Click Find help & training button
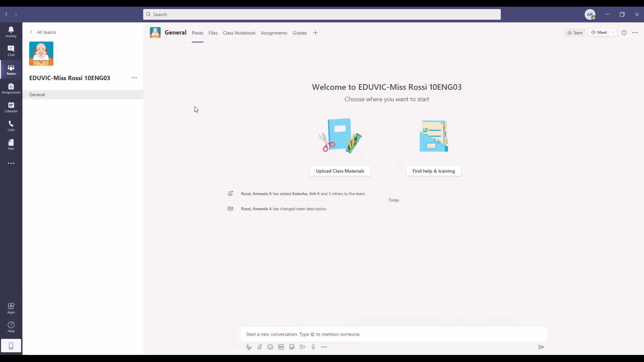The width and height of the screenshot is (644, 362). tap(434, 171)
